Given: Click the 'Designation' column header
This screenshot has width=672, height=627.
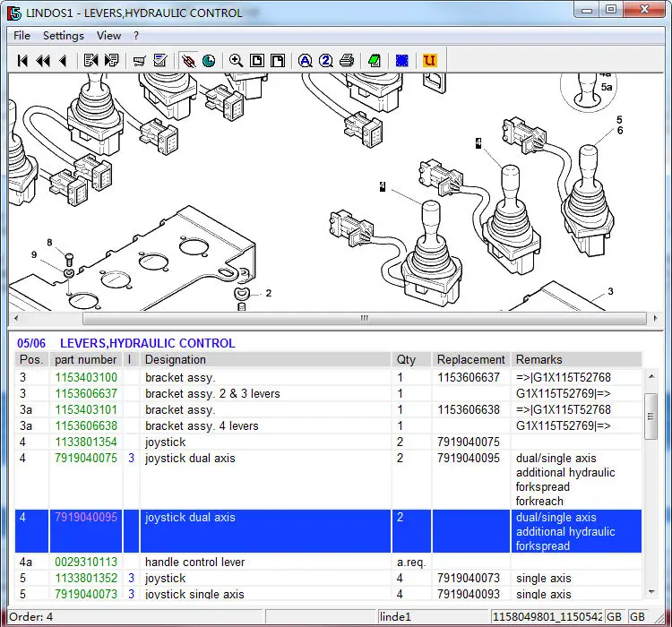Looking at the screenshot, I should click(265, 359).
